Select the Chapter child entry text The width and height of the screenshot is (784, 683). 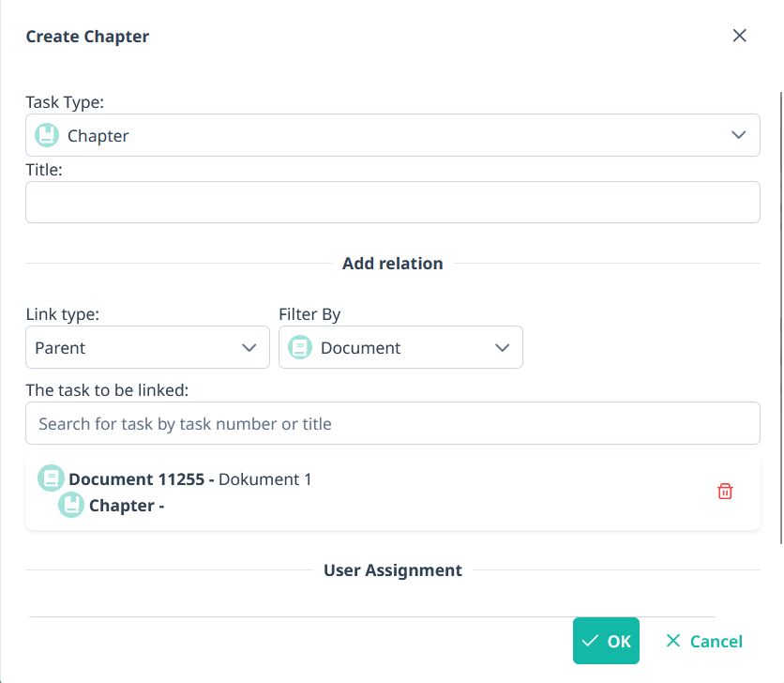click(x=127, y=507)
